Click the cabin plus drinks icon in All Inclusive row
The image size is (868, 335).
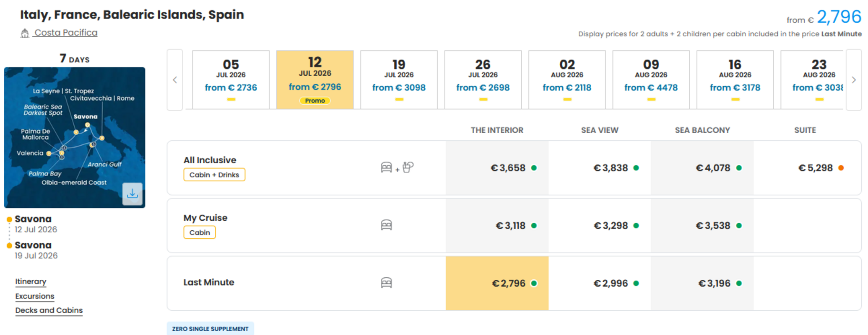(397, 167)
